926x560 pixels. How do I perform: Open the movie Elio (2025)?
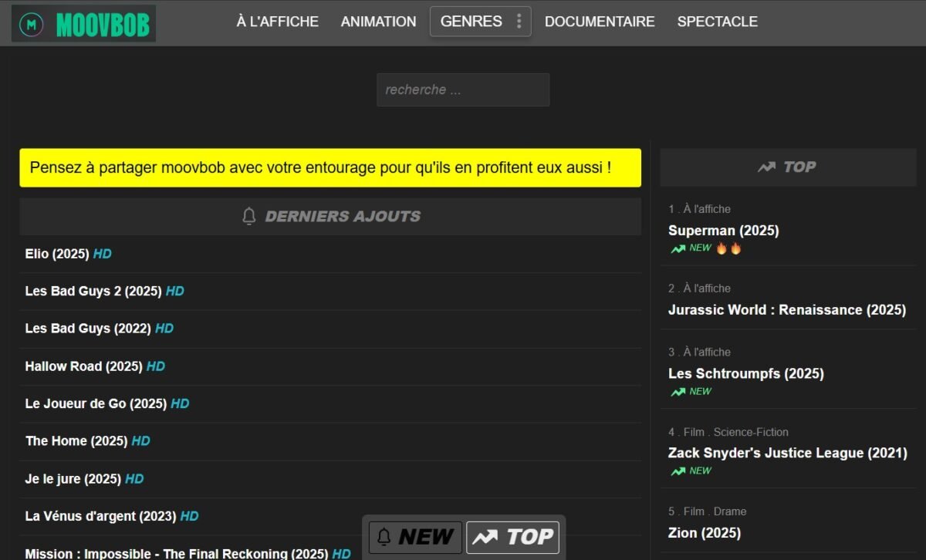[x=56, y=254]
